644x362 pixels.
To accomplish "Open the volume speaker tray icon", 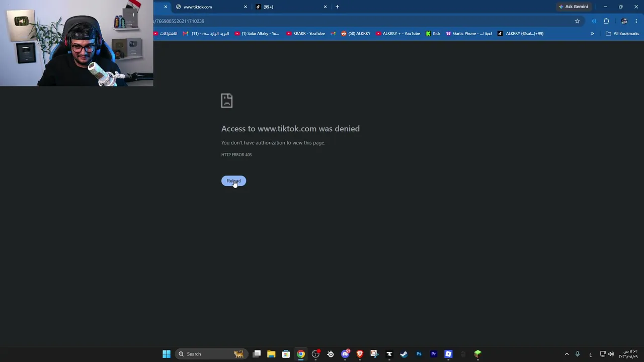I will click(x=611, y=354).
